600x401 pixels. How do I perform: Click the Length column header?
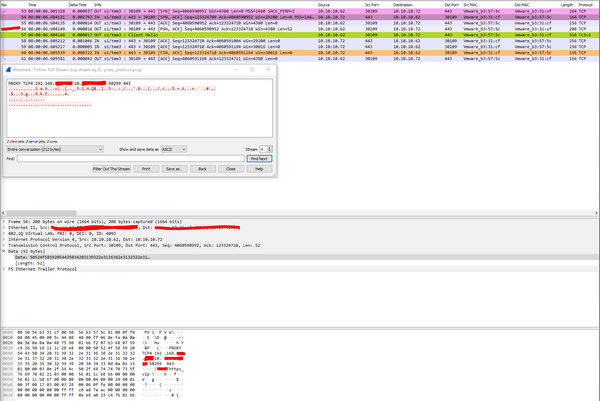point(567,5)
